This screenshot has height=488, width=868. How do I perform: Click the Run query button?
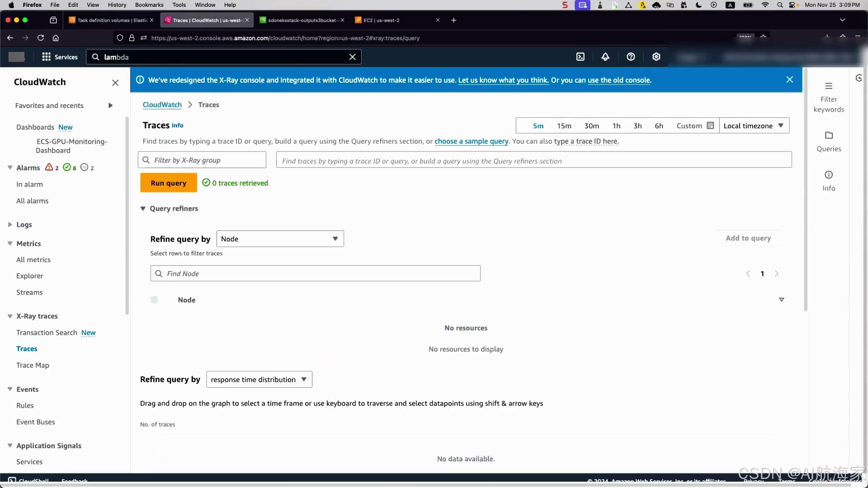[x=169, y=183]
